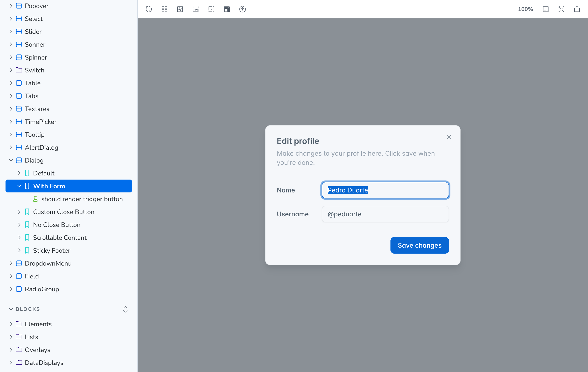Enable the measure tool

point(196,9)
